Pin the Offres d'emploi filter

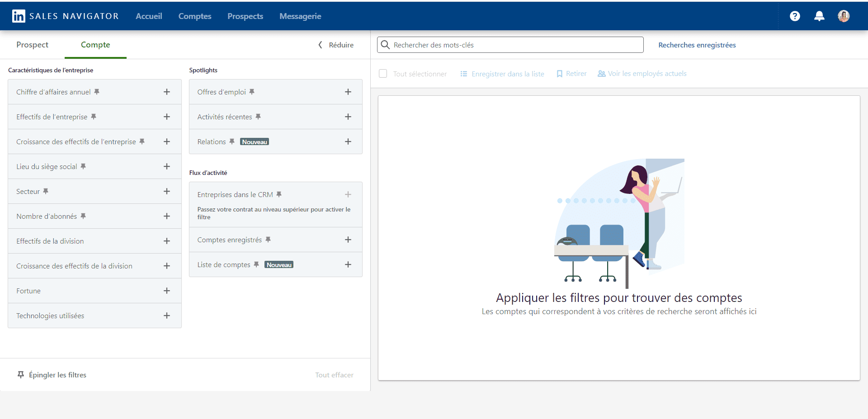[252, 92]
